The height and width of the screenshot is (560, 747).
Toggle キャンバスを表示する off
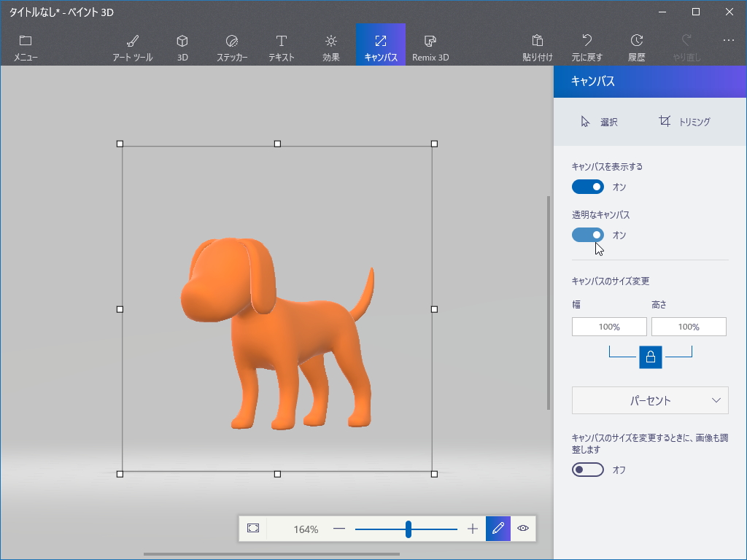coord(588,187)
